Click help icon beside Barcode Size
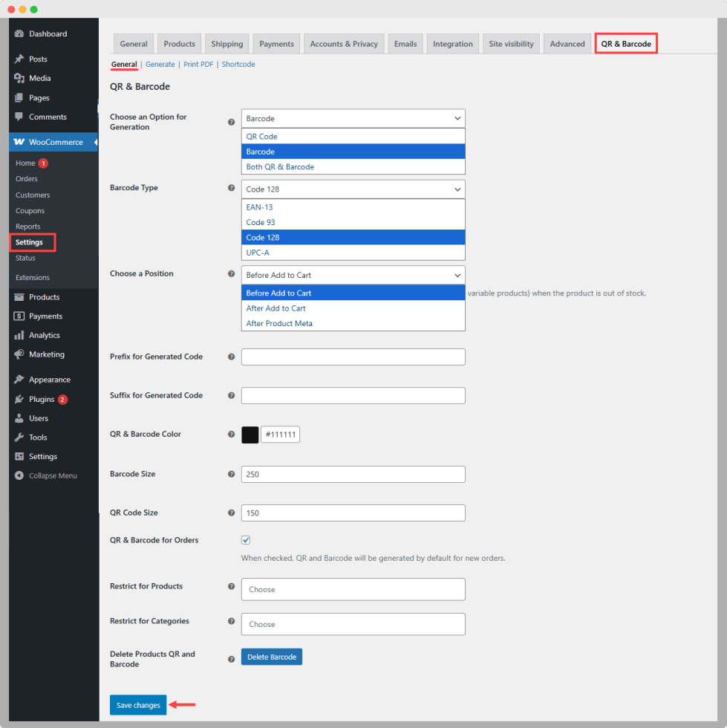 (x=231, y=474)
